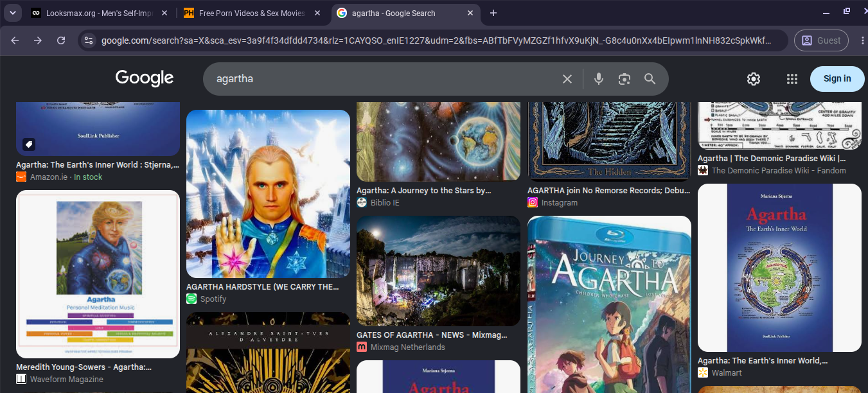The height and width of the screenshot is (393, 868).
Task: Open Agartha: The Earth's Inner World,... Walmart link
Action: point(763,361)
